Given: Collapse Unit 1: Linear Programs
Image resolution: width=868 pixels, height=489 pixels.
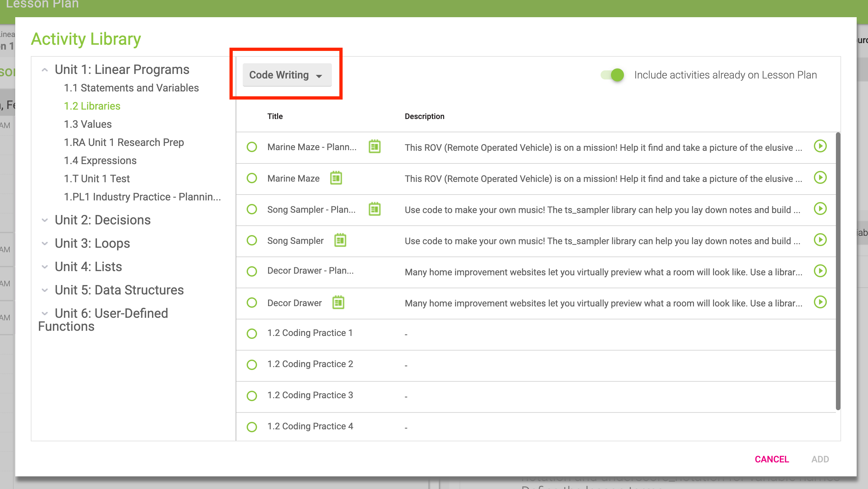Looking at the screenshot, I should pos(44,70).
